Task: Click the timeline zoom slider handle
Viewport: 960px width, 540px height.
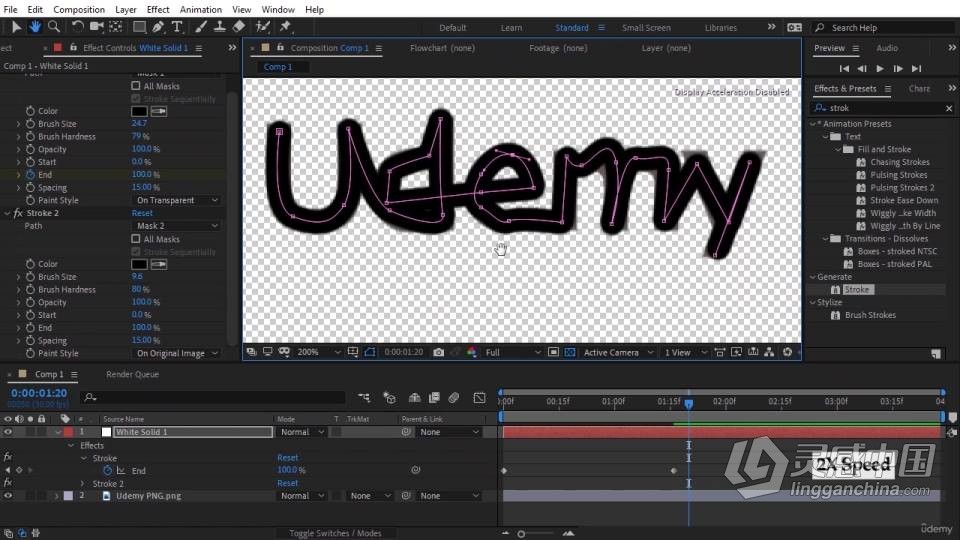Action: coord(521,534)
